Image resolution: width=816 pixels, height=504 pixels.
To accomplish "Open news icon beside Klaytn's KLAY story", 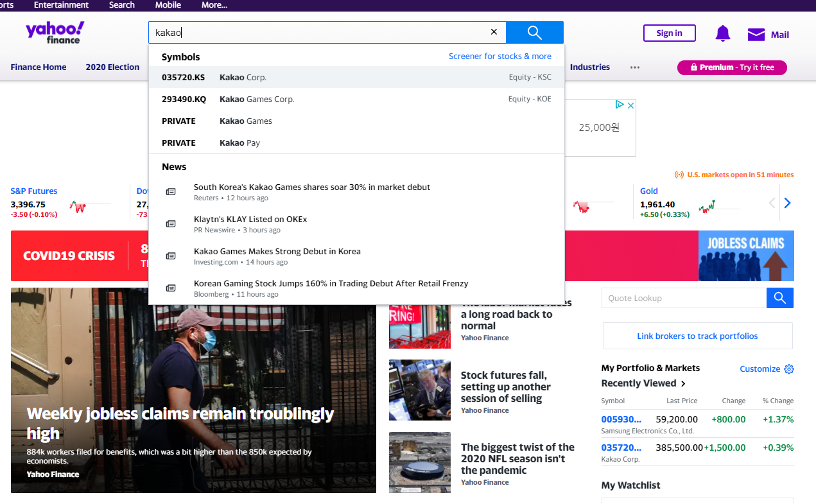I will click(171, 224).
